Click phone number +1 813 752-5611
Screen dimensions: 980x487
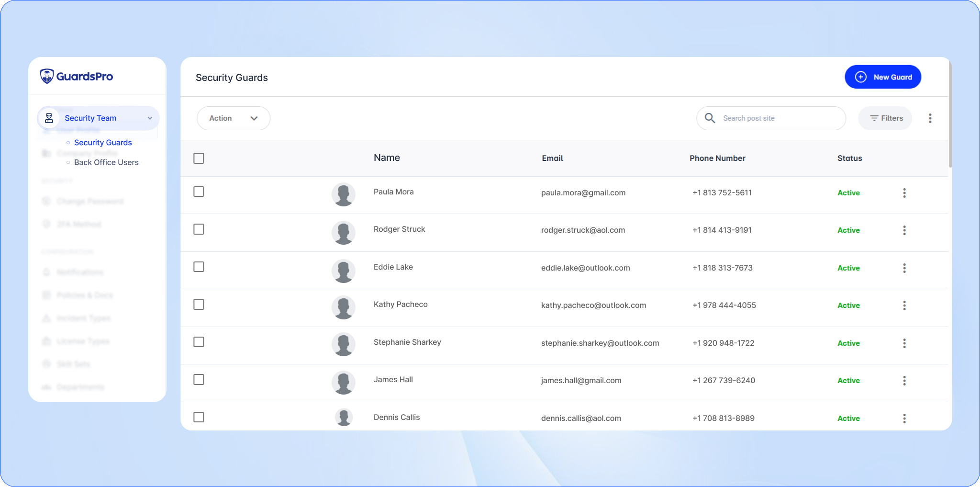(x=722, y=193)
